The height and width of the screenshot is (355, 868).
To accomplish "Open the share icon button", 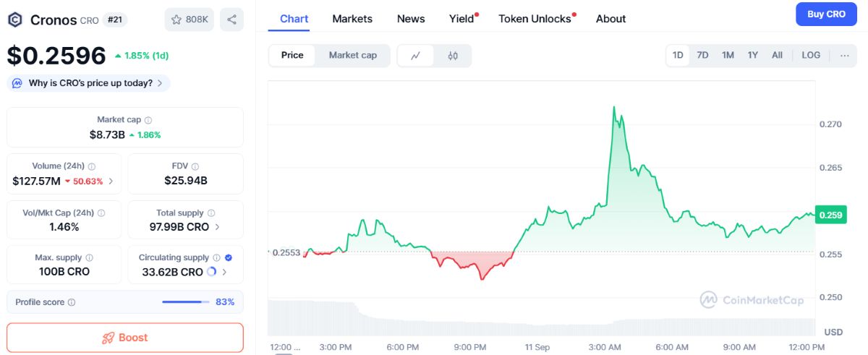I will tap(231, 20).
